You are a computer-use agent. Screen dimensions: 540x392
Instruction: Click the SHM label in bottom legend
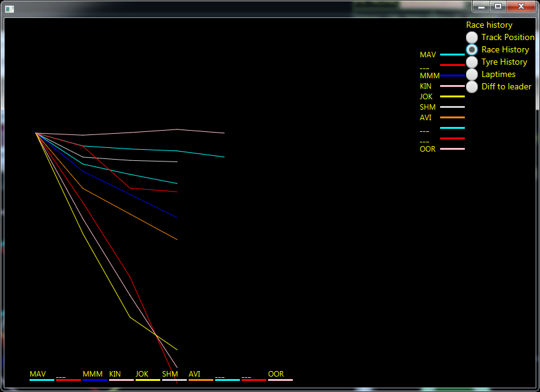170,374
